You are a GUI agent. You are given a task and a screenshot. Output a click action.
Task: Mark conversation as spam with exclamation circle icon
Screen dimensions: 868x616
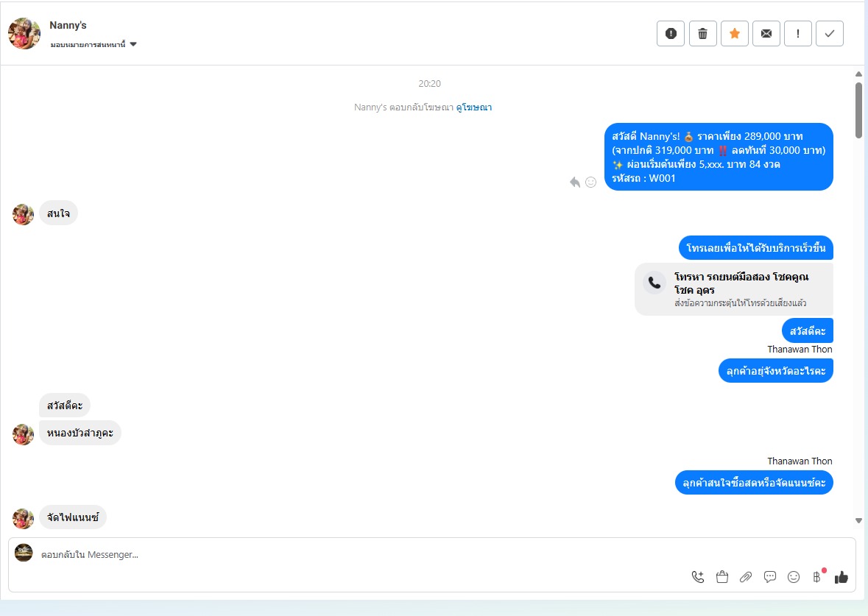[671, 34]
